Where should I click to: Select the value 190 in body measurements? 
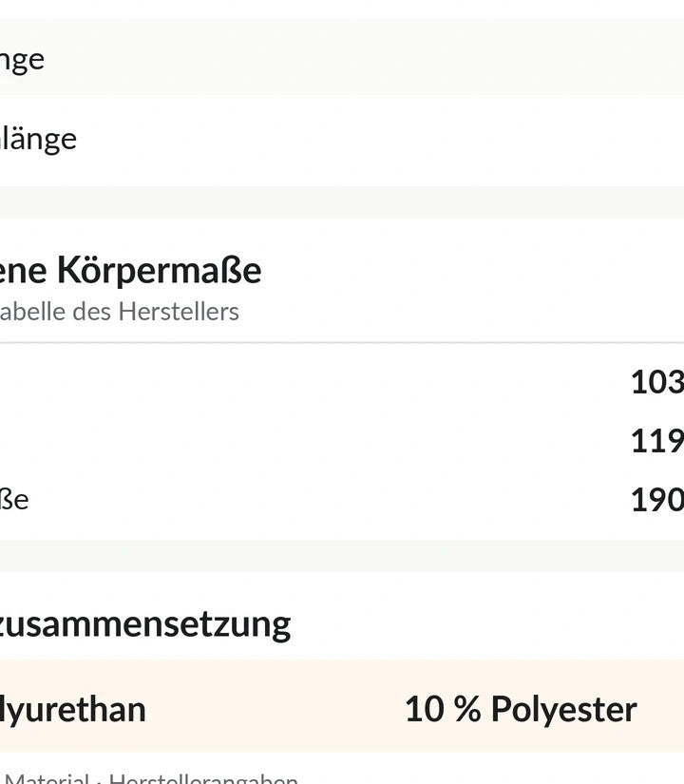tap(657, 500)
